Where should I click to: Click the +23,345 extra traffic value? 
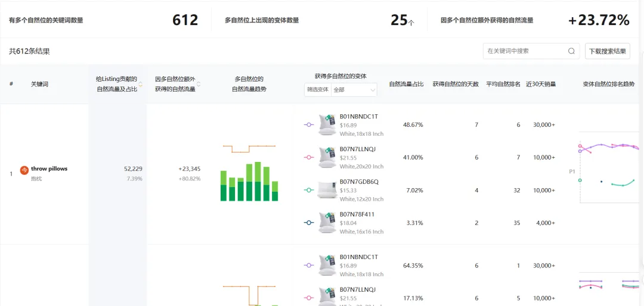tap(190, 168)
